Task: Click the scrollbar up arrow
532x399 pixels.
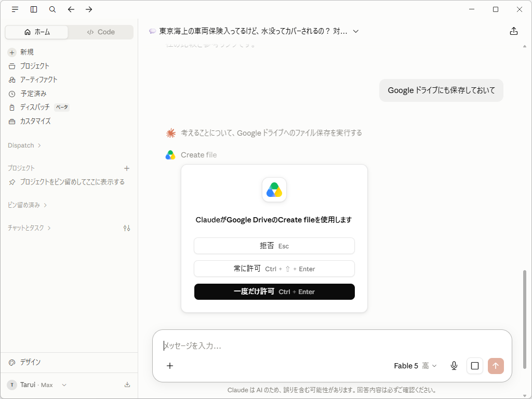Action: [525, 46]
